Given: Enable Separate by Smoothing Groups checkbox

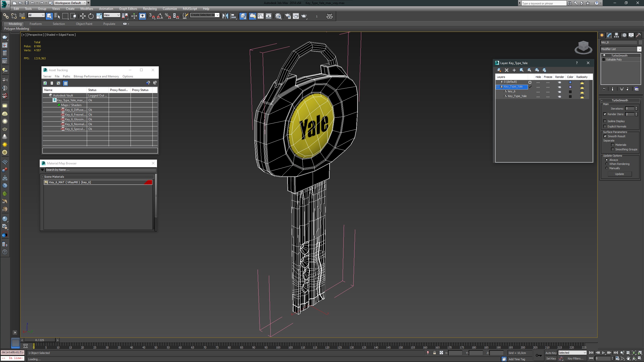Looking at the screenshot, I should [x=613, y=149].
